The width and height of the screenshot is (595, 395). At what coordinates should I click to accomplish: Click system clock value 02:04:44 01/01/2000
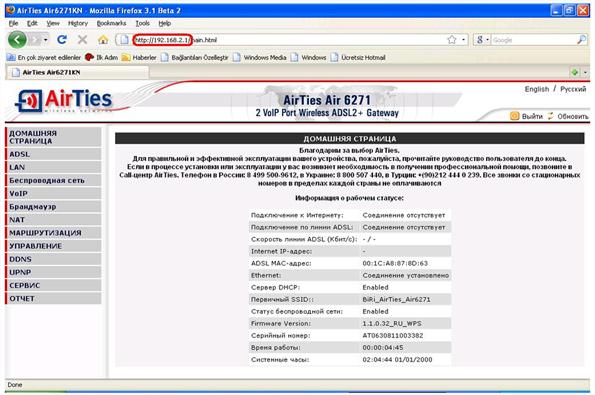[397, 359]
